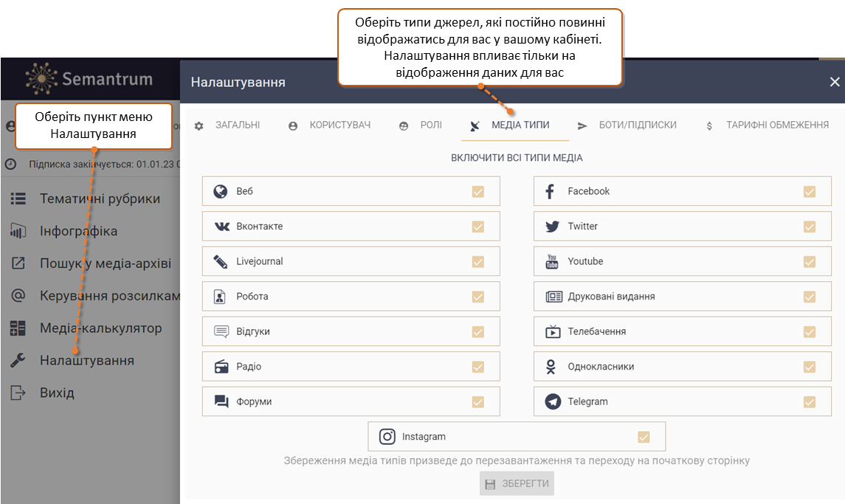The width and height of the screenshot is (845, 504).
Task: Uncheck the Веб media type checkbox
Action: coord(478,191)
